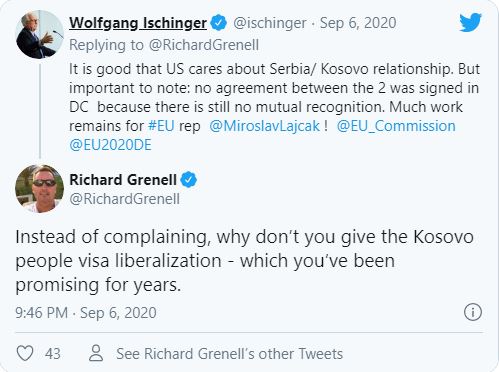Open the Sep 6, 2020 reply date
This screenshot has height=372, width=499.
click(x=358, y=23)
